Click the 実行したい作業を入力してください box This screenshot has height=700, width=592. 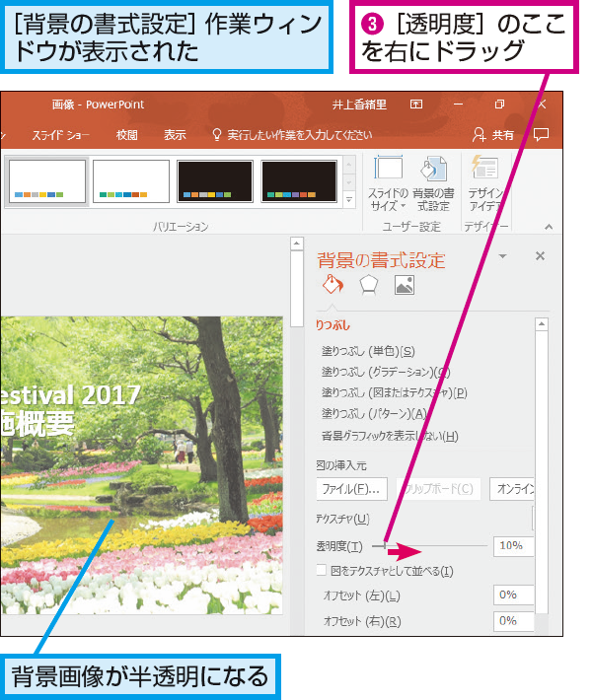299,135
